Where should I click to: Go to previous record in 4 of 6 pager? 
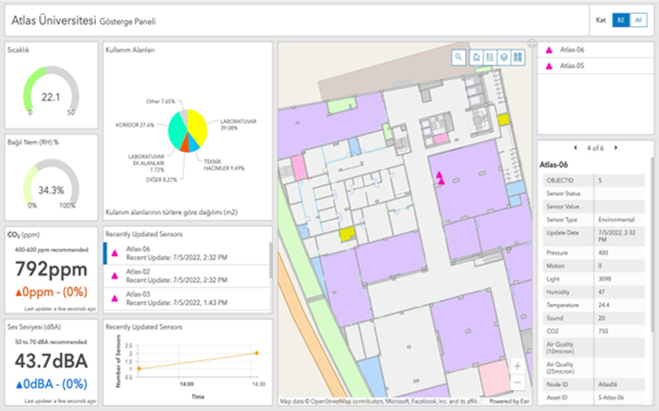click(576, 148)
